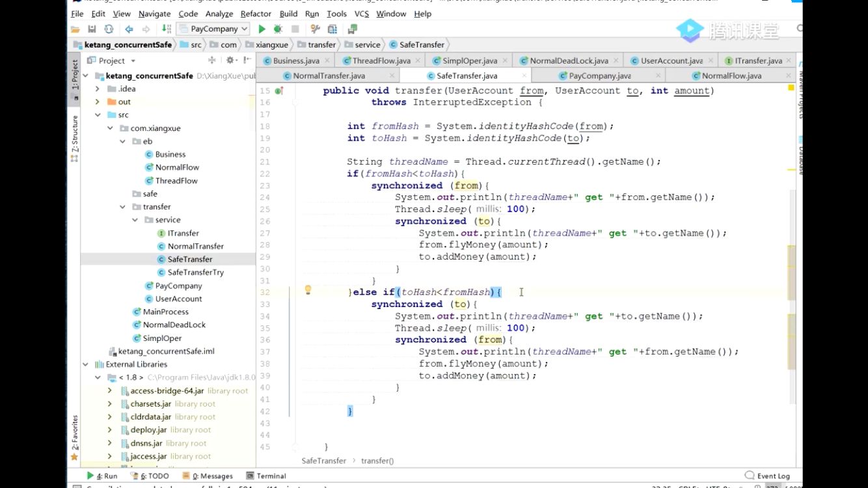The height and width of the screenshot is (488, 868).
Task: Click the xiangxue breadcrumb in navigation bar
Action: (x=270, y=45)
